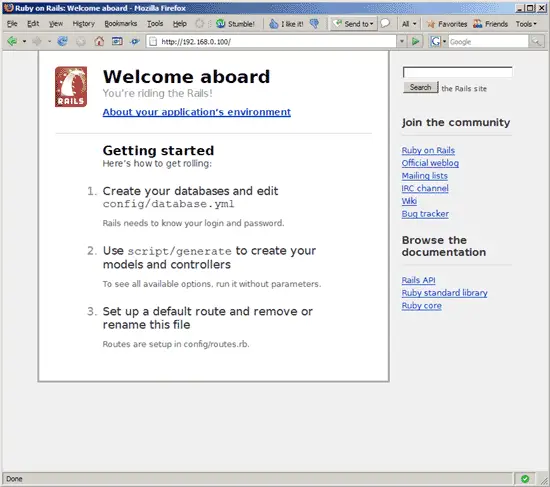Click the Rails site search text field
This screenshot has width=550, height=487.
tap(457, 72)
